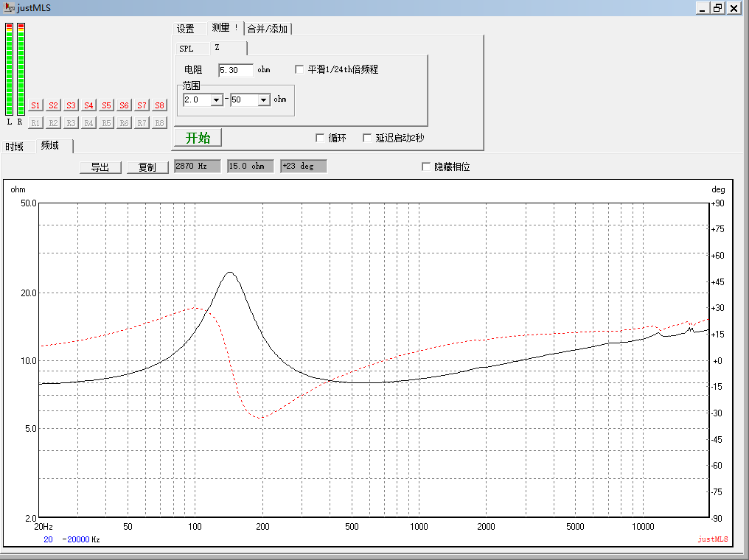Click the R1 recall button
This screenshot has height=560, width=749.
[35, 123]
